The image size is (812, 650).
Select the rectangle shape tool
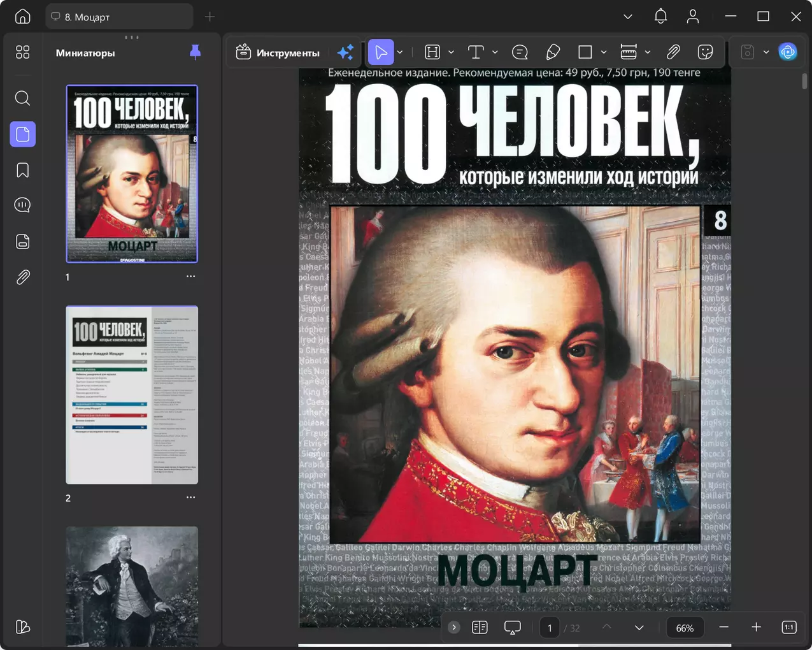pos(585,52)
